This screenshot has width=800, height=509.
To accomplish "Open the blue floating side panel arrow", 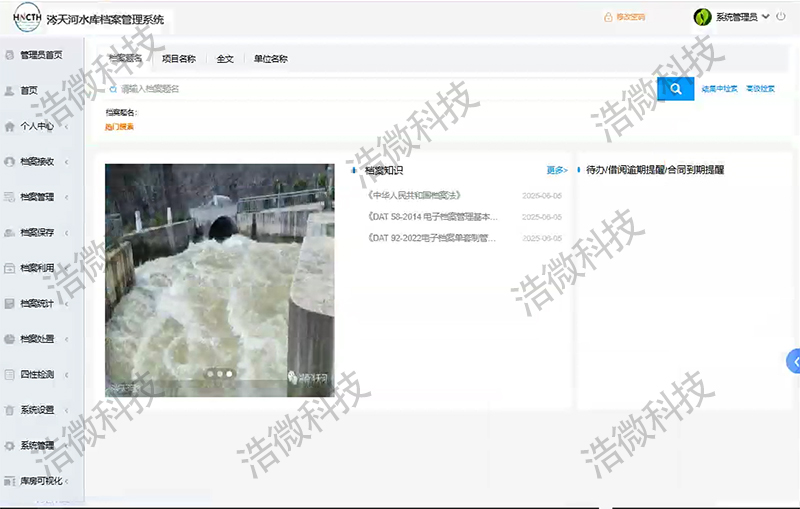I will (793, 361).
